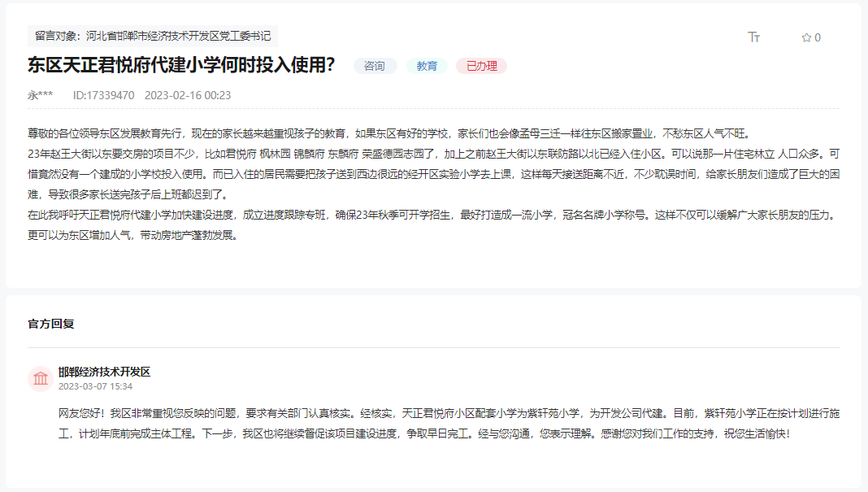868x492 pixels.
Task: Click the username 永***
Action: [41, 95]
